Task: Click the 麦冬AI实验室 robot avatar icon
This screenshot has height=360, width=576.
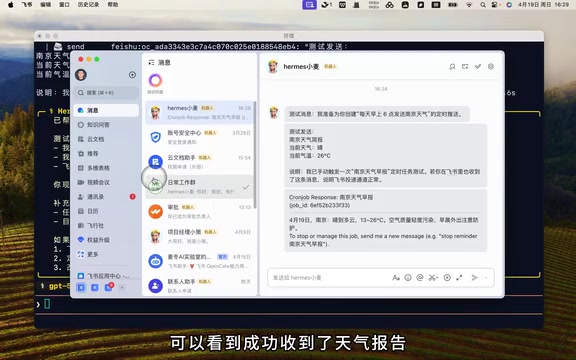Action: [x=155, y=261]
